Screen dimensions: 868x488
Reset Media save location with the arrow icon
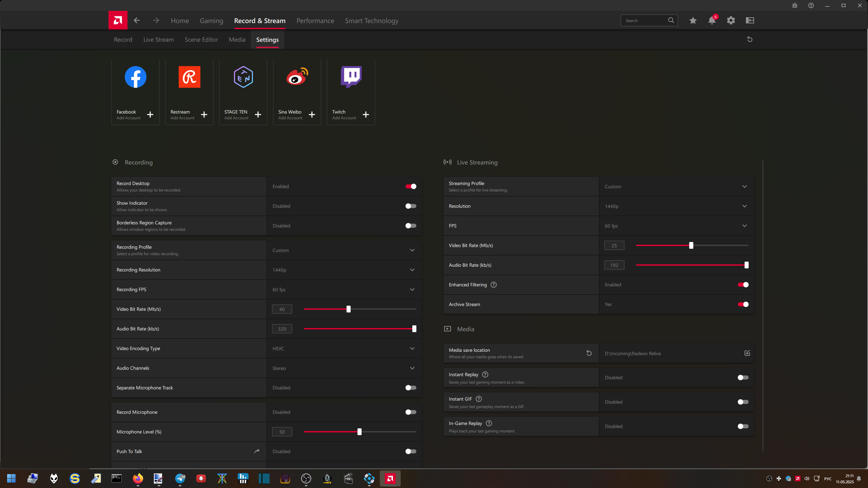point(589,353)
